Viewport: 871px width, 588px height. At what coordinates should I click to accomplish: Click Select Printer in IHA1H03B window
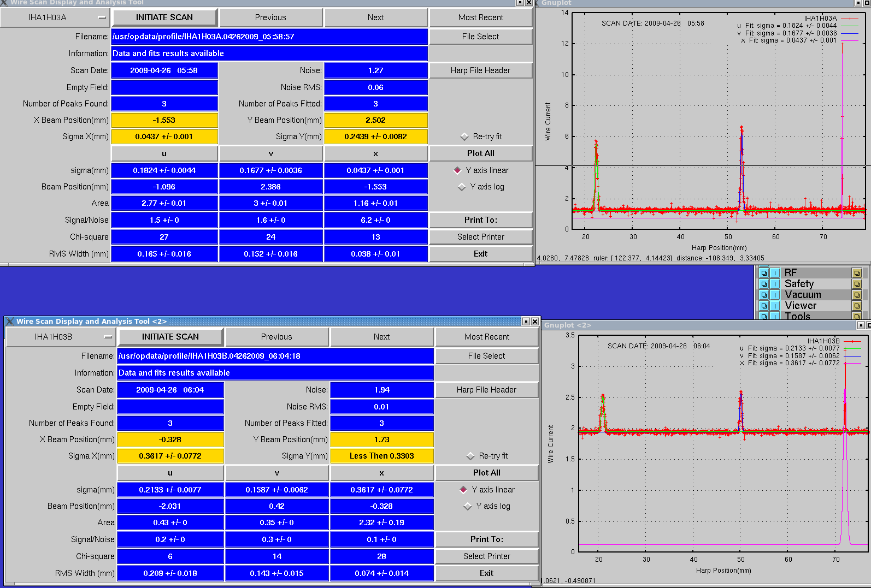click(x=487, y=556)
